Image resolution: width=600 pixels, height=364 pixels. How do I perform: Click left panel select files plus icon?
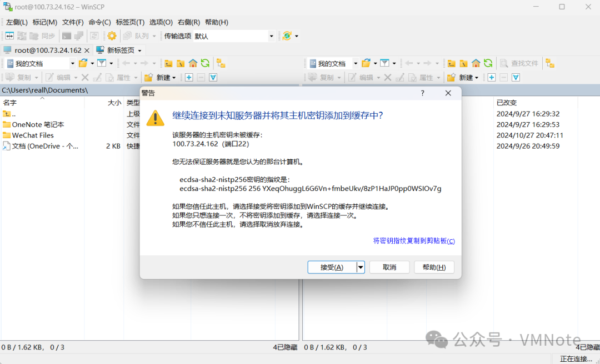189,78
